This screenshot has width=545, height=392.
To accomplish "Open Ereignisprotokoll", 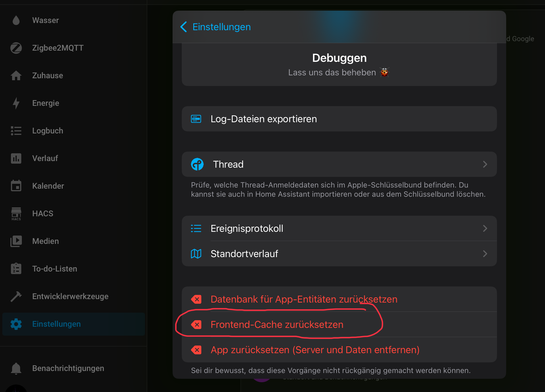I will pos(339,228).
